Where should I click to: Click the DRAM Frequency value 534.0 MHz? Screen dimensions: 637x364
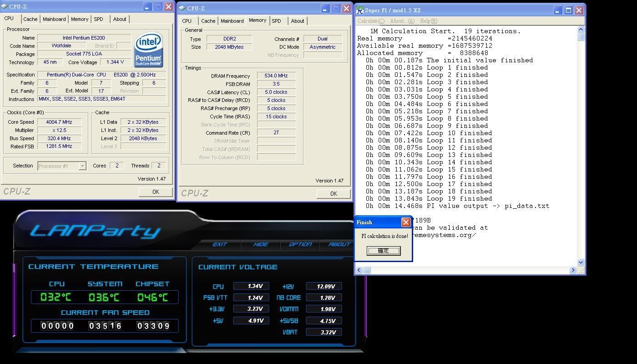click(x=276, y=76)
